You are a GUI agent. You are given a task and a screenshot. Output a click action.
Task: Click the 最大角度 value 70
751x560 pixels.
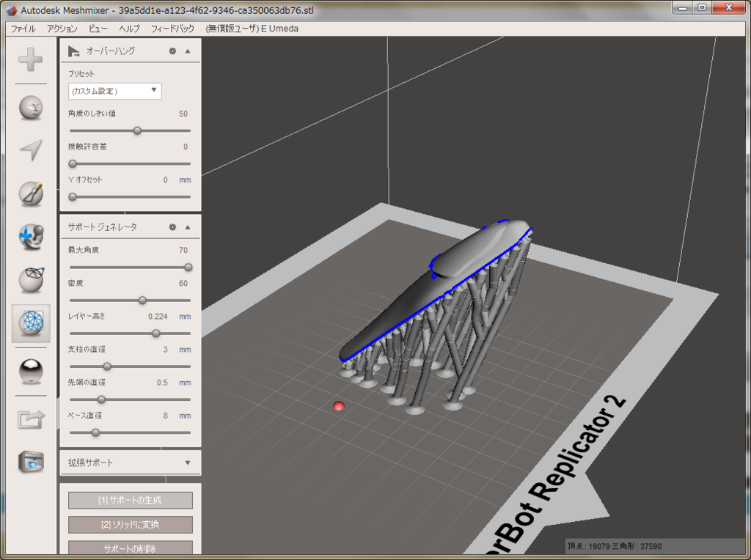tap(183, 250)
